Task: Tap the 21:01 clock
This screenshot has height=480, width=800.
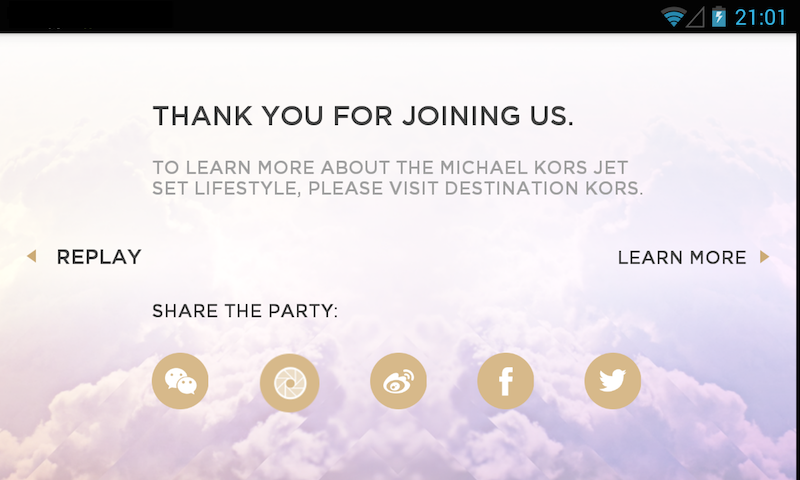Action: (x=760, y=17)
